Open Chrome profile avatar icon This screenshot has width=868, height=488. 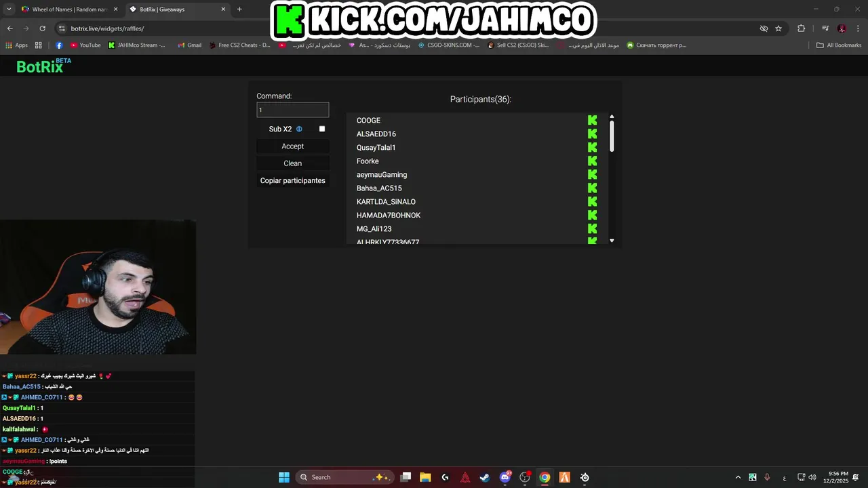tap(842, 28)
